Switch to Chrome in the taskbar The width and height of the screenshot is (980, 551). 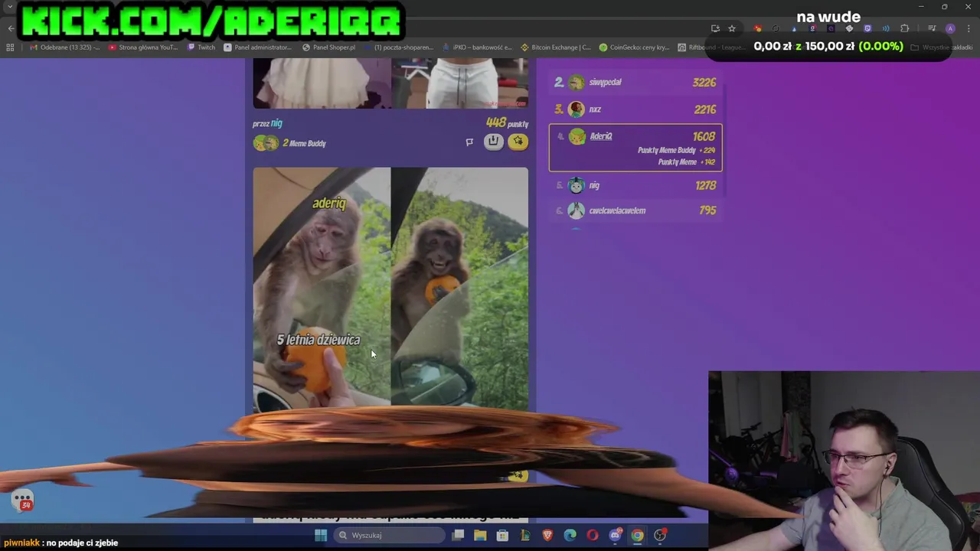point(637,535)
